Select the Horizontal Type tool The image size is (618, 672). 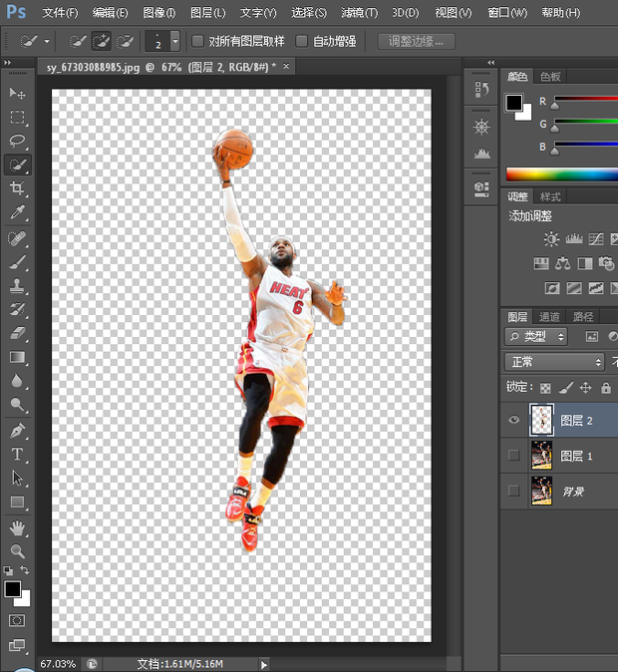tap(17, 454)
